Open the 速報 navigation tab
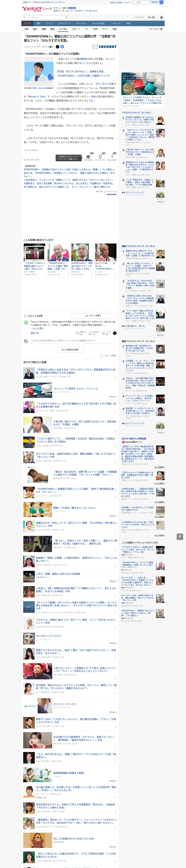Screen dimensions: 186x868 [38, 24]
